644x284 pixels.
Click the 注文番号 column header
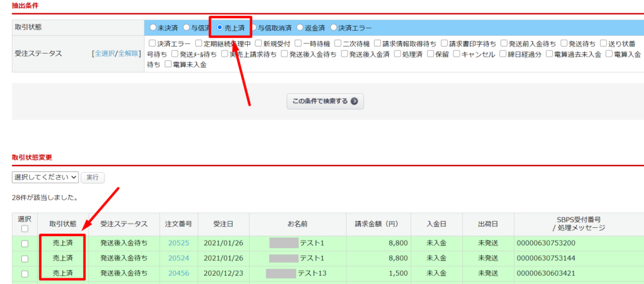click(179, 224)
